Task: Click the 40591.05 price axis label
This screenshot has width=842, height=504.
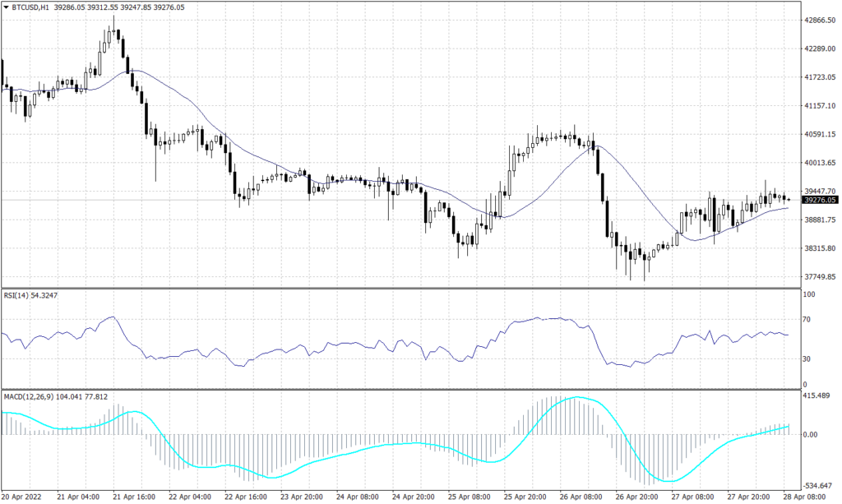Action: pos(820,134)
